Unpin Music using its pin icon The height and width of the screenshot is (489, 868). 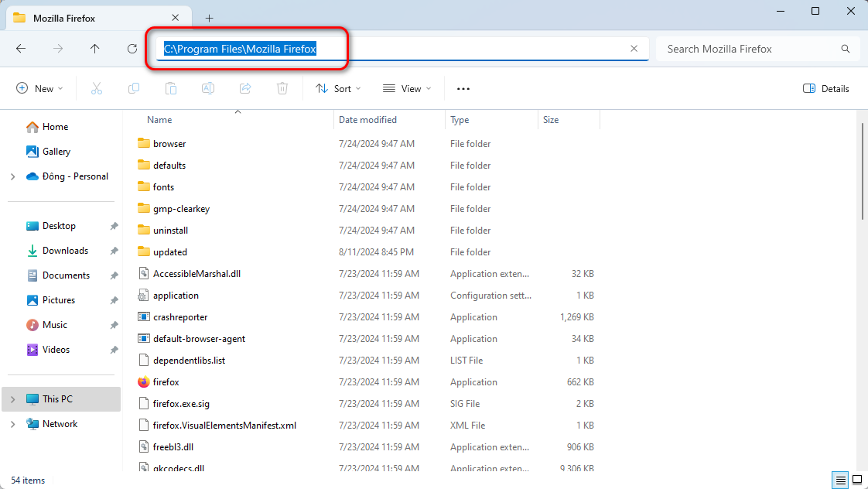(114, 325)
